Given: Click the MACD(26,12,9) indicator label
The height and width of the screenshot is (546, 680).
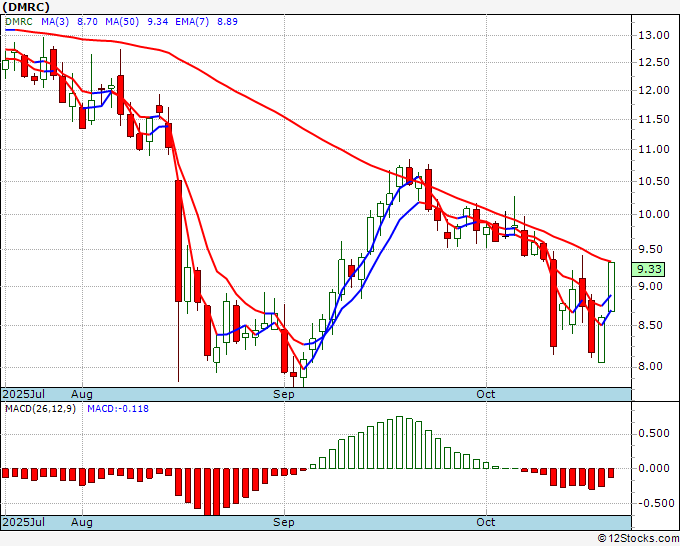Looking at the screenshot, I should (x=40, y=409).
